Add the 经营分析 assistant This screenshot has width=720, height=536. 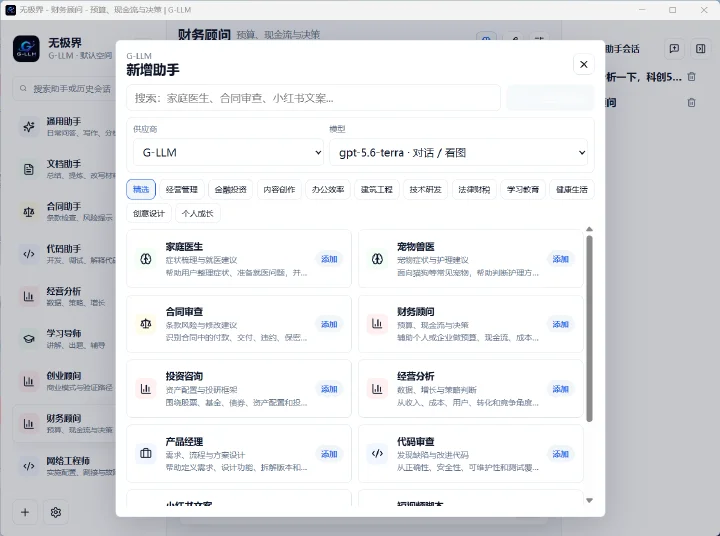561,389
